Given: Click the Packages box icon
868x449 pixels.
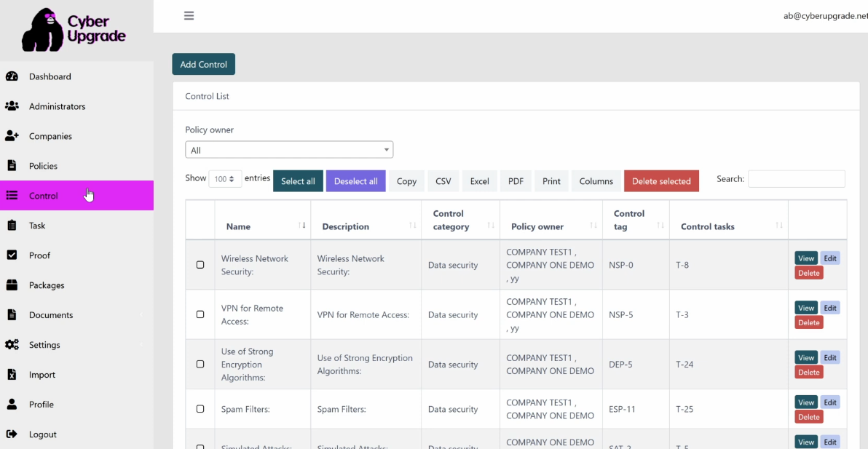Looking at the screenshot, I should click(12, 285).
